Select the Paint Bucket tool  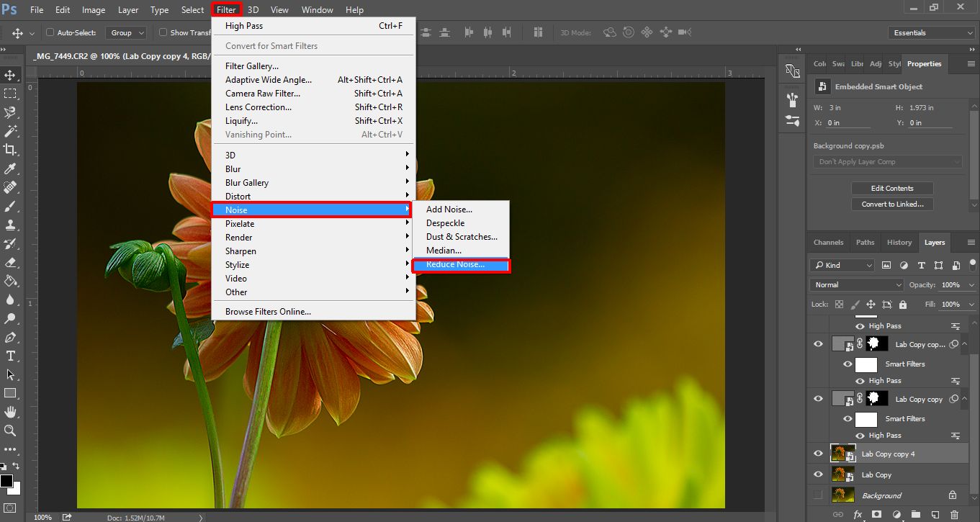point(10,281)
